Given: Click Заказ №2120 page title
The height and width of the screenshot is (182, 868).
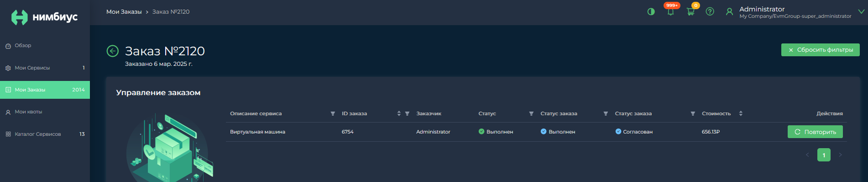Looking at the screenshot, I should point(165,51).
